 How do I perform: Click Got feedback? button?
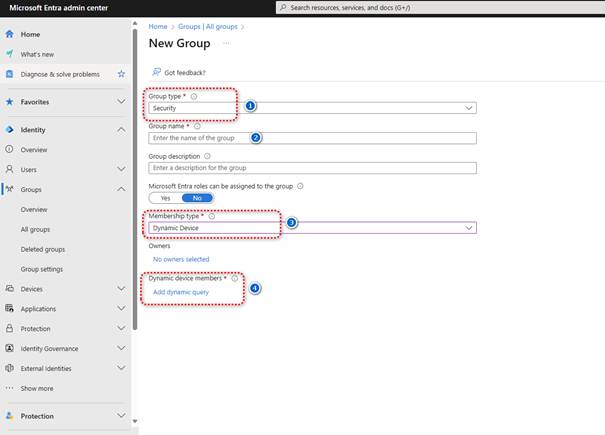point(179,73)
